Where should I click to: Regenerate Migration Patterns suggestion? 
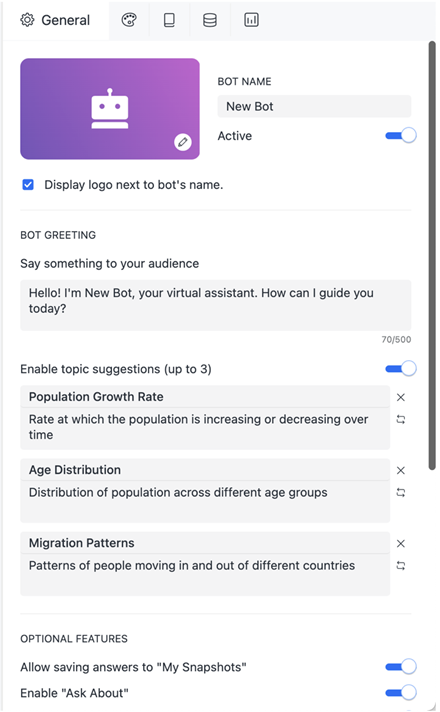(400, 566)
